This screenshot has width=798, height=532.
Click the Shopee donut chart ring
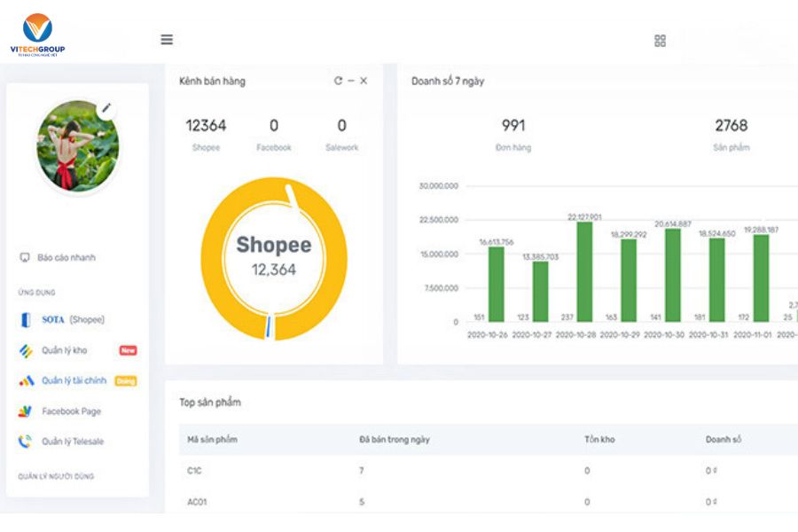pyautogui.click(x=212, y=259)
